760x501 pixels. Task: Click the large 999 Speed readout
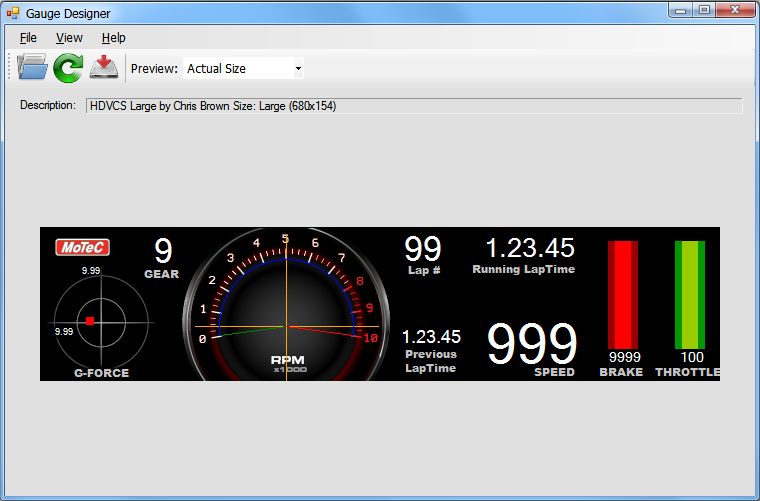point(532,344)
